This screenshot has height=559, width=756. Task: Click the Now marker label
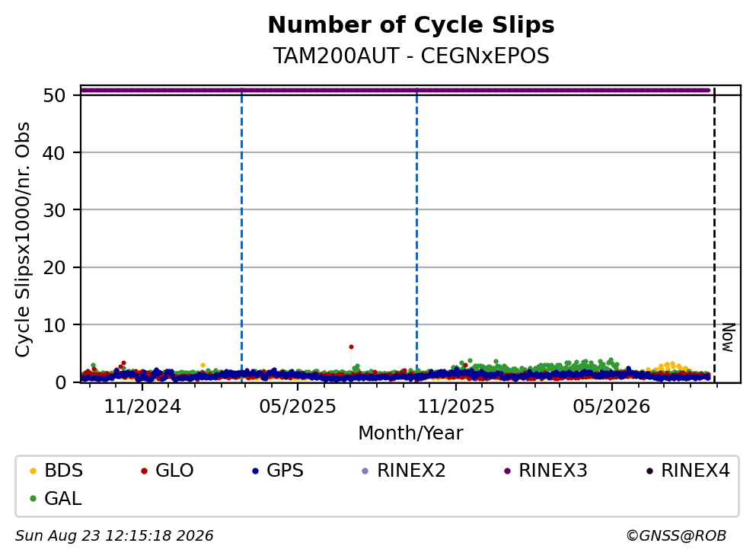[728, 337]
